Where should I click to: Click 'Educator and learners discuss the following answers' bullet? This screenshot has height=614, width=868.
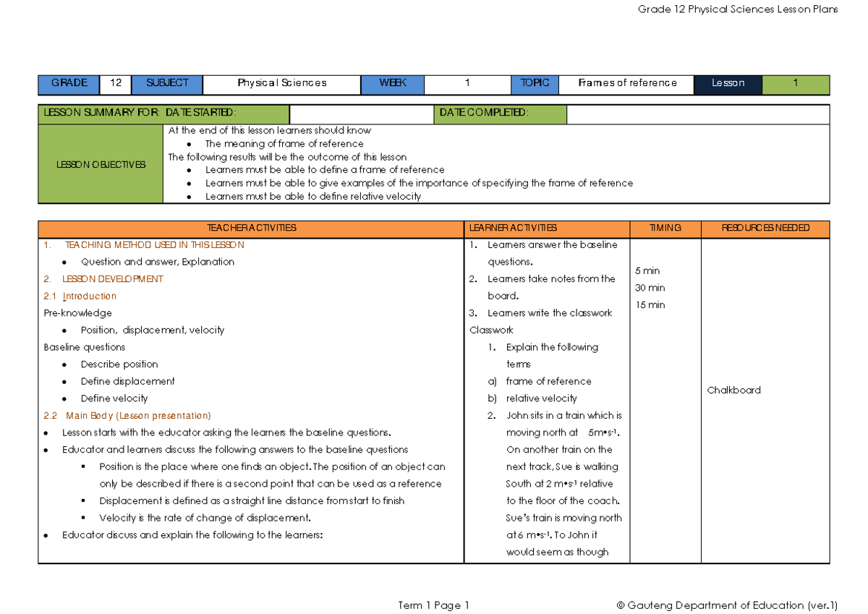(x=235, y=450)
